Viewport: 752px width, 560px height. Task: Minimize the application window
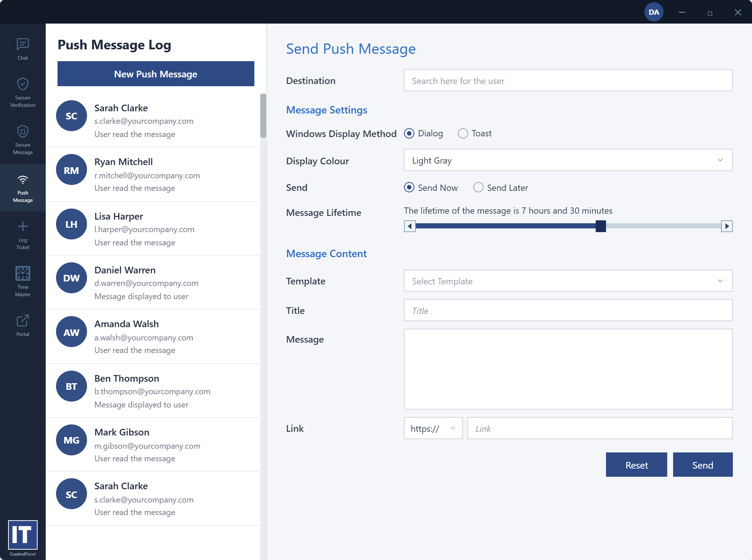tap(682, 12)
